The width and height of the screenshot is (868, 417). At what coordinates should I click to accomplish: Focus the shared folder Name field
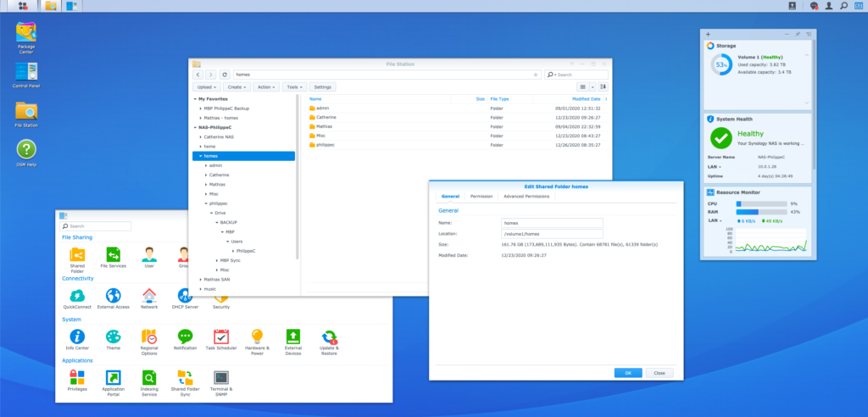(552, 223)
